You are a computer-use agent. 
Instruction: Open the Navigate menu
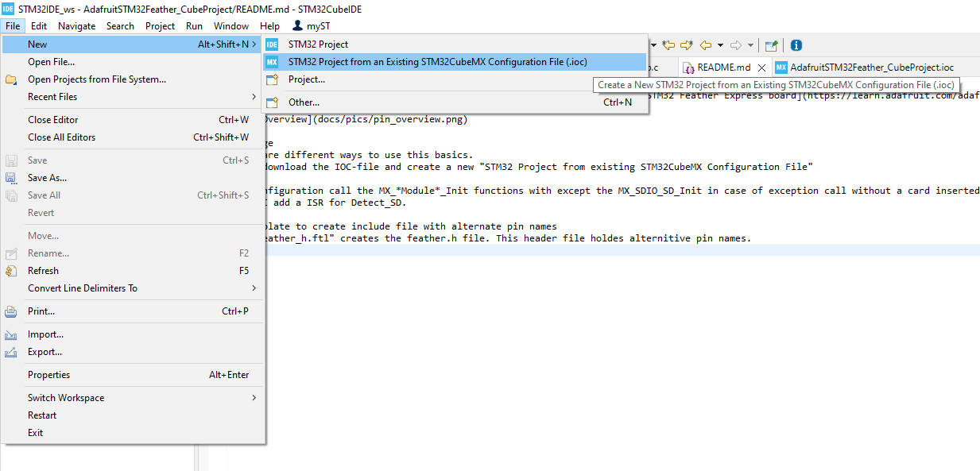(76, 26)
